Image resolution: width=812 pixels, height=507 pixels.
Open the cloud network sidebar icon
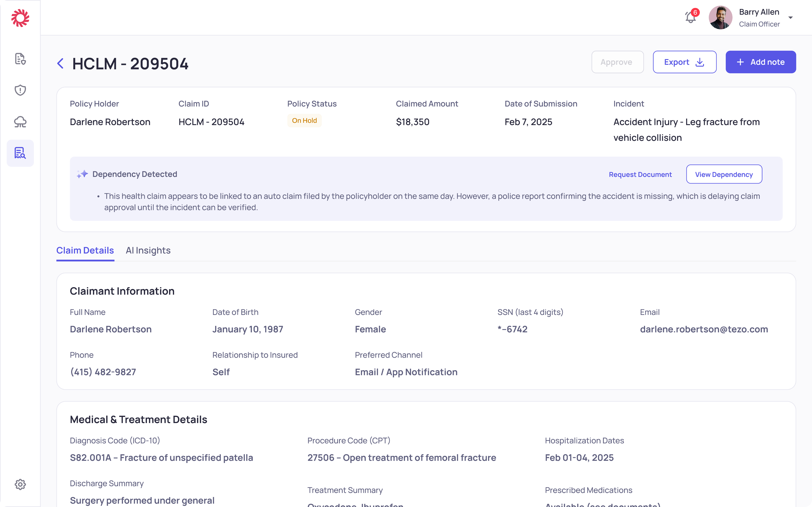pos(20,122)
